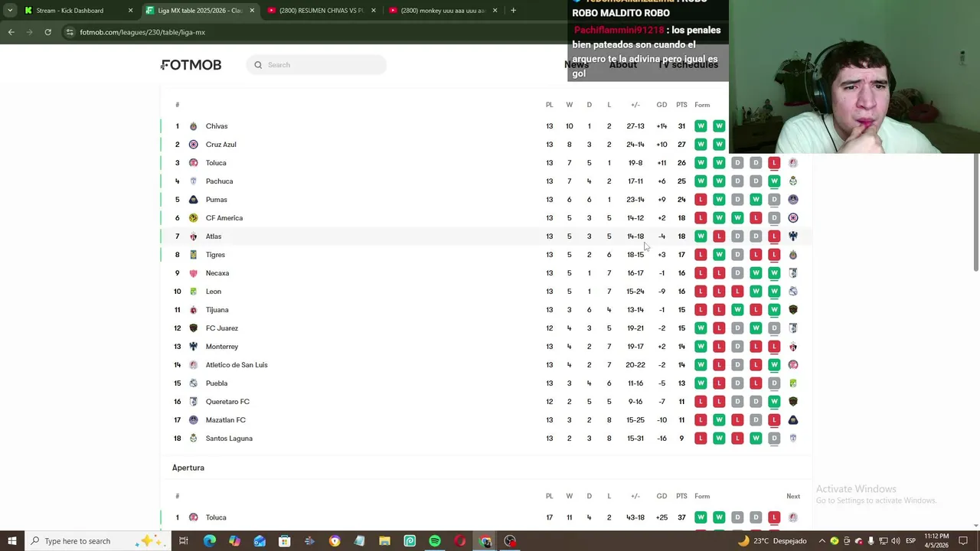Open the Pumas team crest
980x551 pixels.
coord(193,200)
